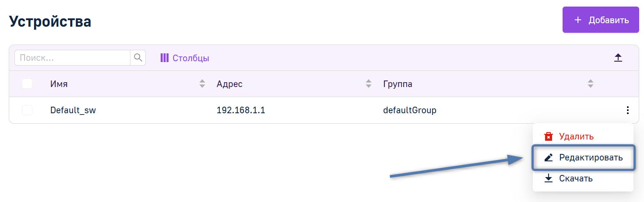Sort by Имя column arrows
This screenshot has height=202, width=644.
[x=202, y=84]
